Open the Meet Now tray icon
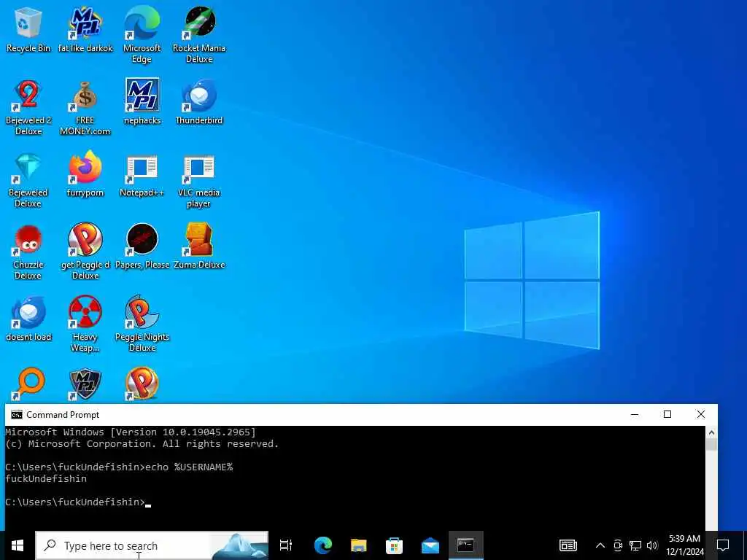 pos(618,545)
